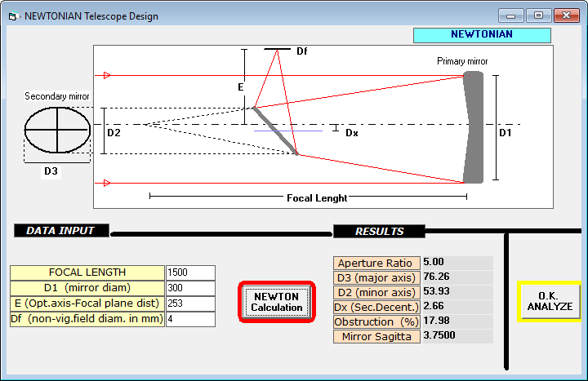The image size is (588, 381).
Task: Click the window title text
Action: pos(91,16)
